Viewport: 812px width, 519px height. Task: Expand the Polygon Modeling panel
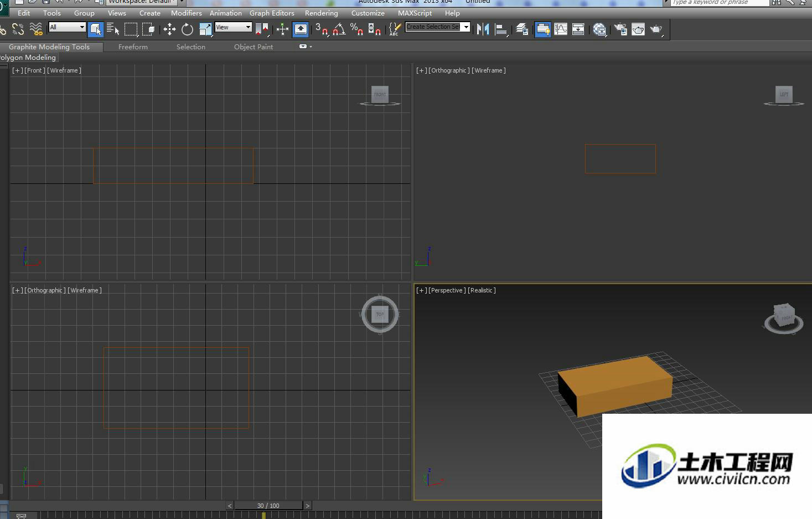tap(29, 58)
